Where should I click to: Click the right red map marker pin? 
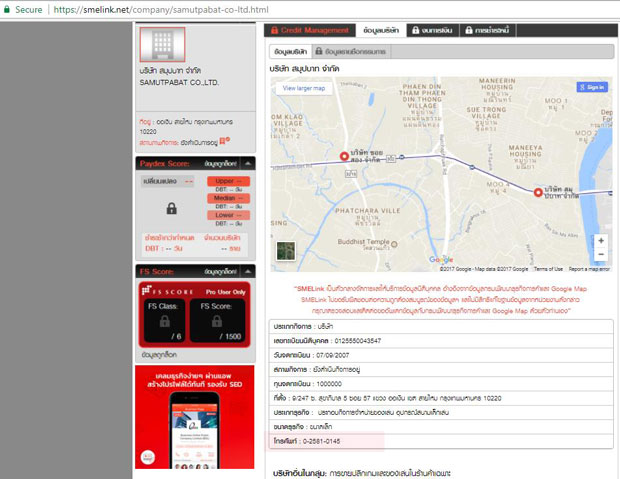(538, 192)
